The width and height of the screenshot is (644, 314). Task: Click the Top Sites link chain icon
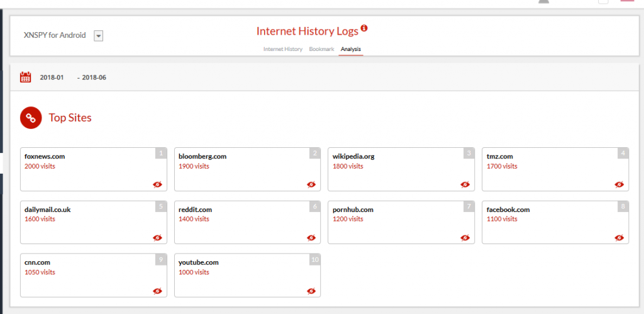pos(31,118)
